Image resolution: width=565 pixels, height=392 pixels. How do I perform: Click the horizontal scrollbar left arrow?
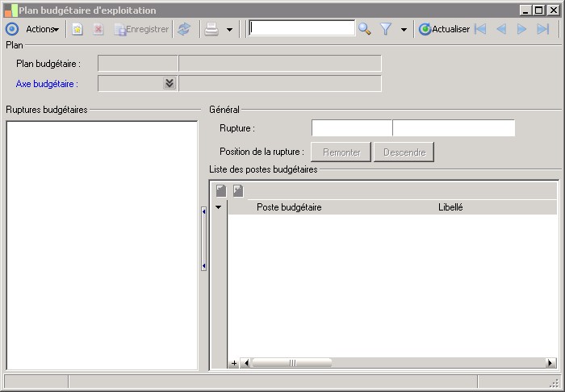(x=246, y=363)
